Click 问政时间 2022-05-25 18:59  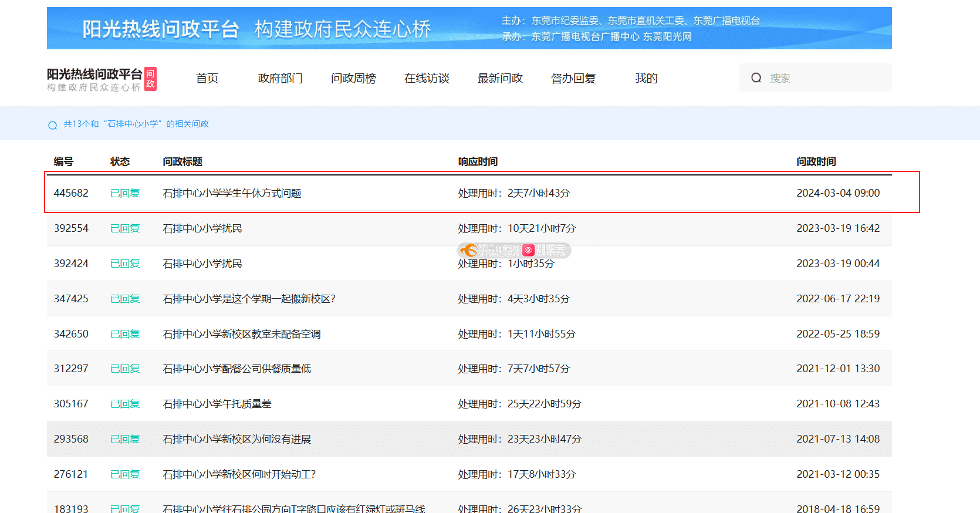838,334
